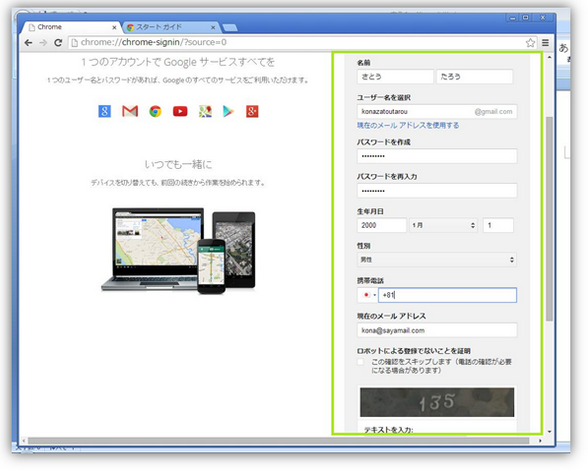Open the Japan flag country code dropdown
Viewport: 588px width, 470px height.
click(x=368, y=295)
